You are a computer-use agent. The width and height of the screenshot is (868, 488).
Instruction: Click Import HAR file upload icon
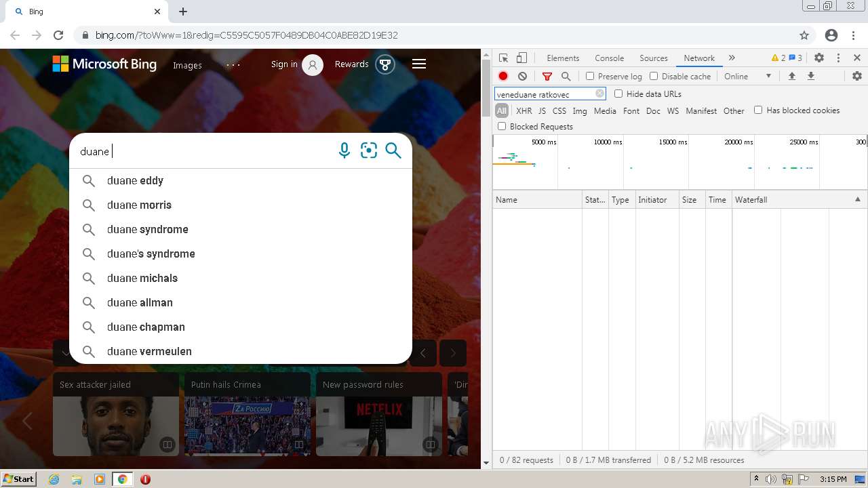click(x=791, y=76)
